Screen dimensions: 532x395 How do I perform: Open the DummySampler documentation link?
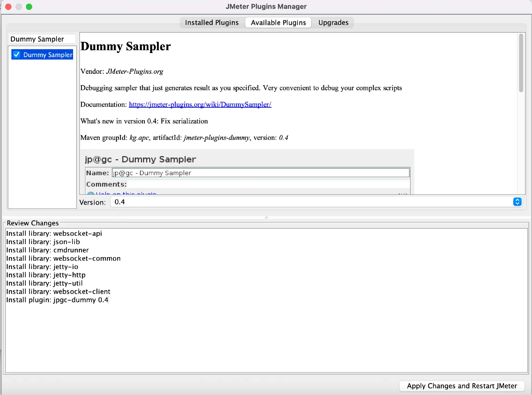pos(200,104)
